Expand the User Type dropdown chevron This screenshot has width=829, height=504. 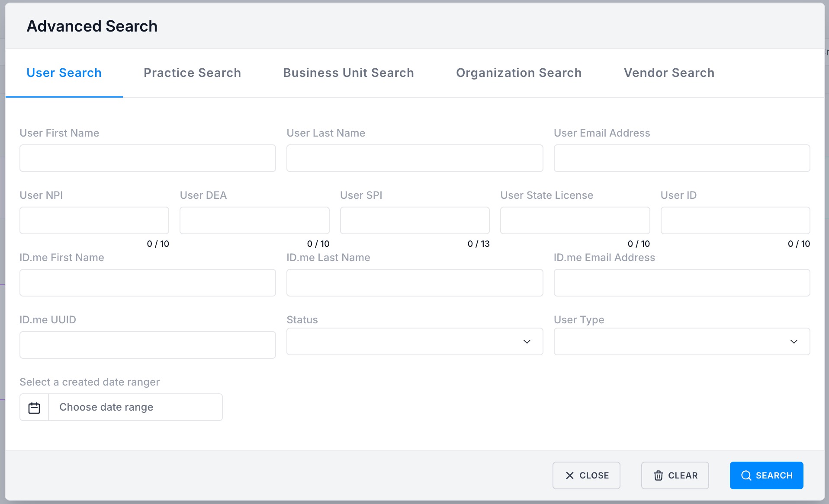pos(794,341)
